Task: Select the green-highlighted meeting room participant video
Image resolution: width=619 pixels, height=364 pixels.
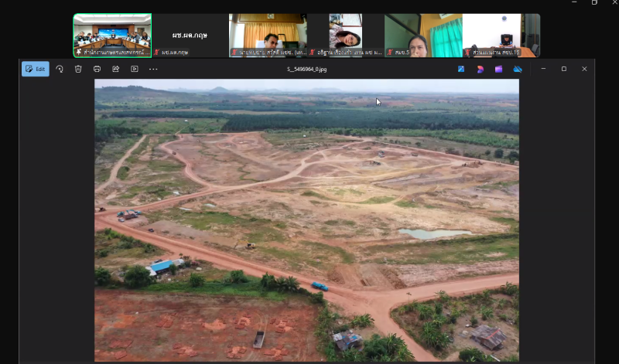Action: tap(112, 35)
